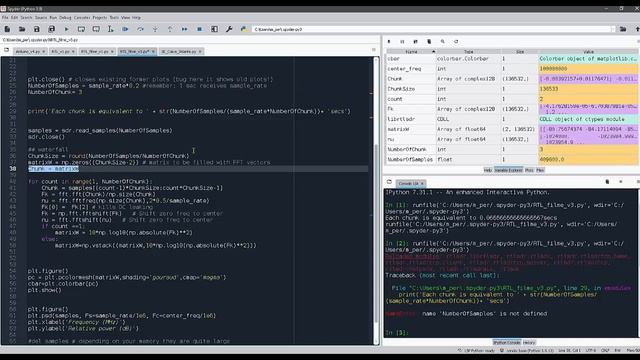Switch to the Files pane tab
640x360 pixels.
(x=540, y=170)
